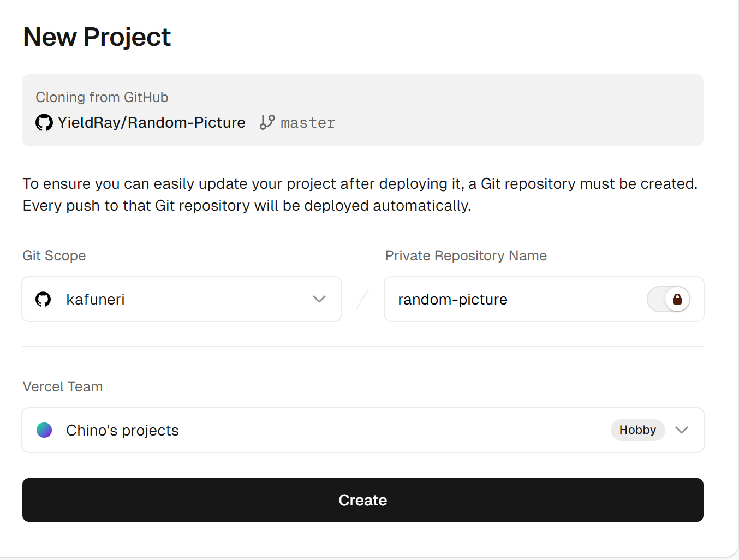Expand the Git Scope chevron arrow
This screenshot has height=560, width=739.
coord(319,299)
